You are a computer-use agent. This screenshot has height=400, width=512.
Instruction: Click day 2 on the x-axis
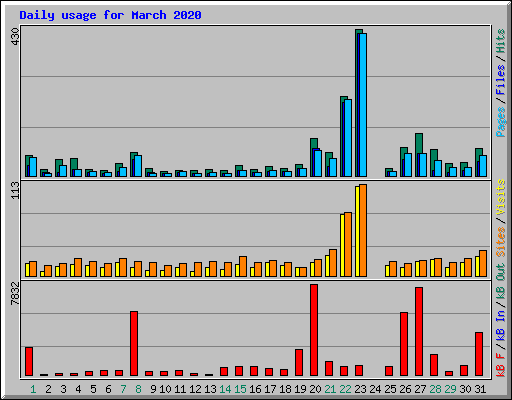48,389
